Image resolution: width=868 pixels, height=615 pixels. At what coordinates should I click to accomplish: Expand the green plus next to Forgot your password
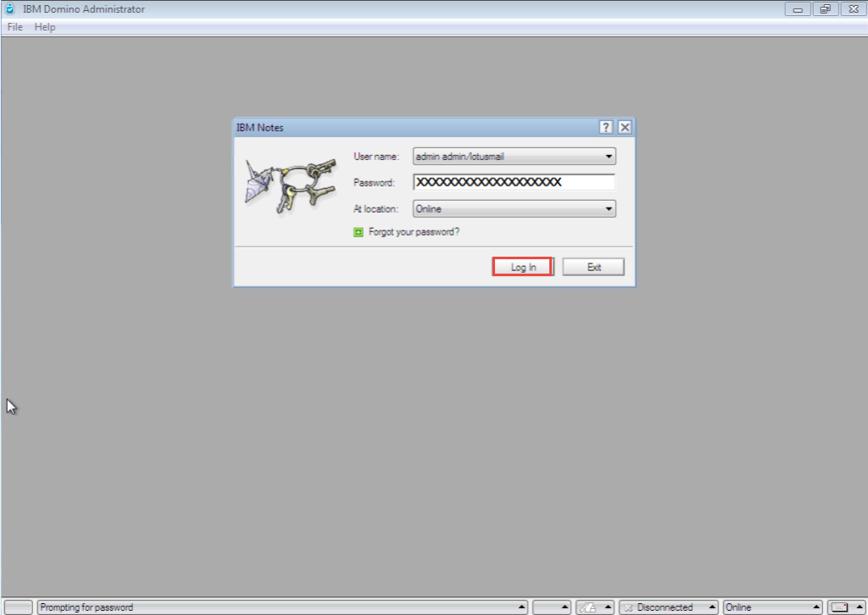(359, 232)
